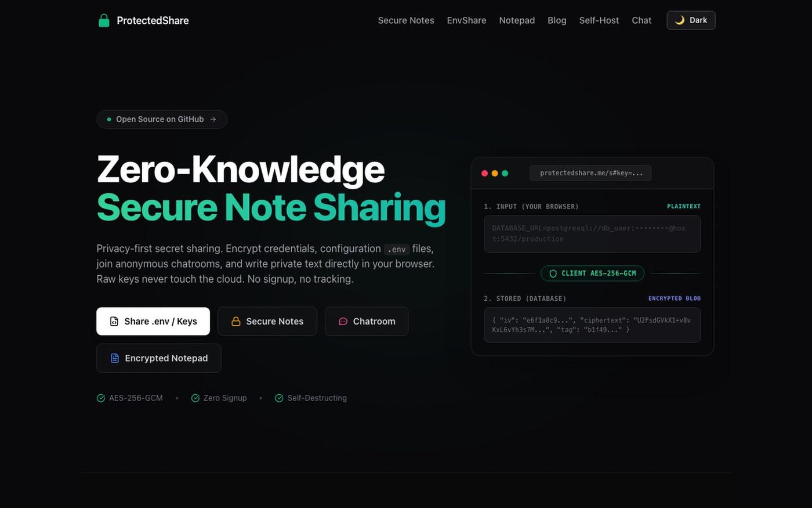
Task: Click the red window dot in demo panel
Action: [x=485, y=173]
